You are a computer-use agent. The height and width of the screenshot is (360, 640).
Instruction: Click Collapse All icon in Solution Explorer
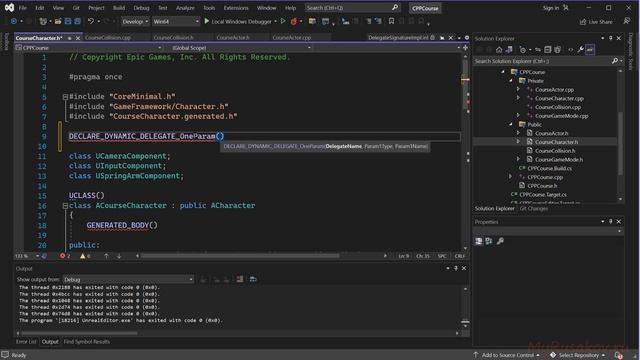coord(547,50)
